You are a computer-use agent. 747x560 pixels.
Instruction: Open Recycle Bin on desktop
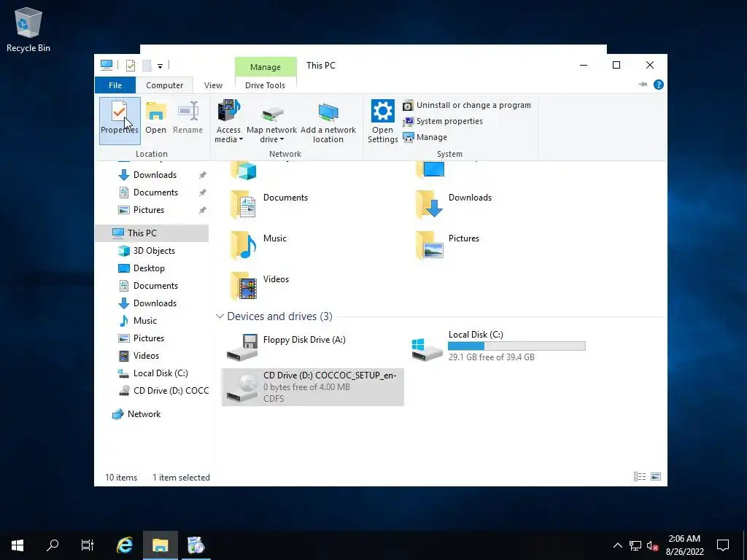click(x=28, y=29)
